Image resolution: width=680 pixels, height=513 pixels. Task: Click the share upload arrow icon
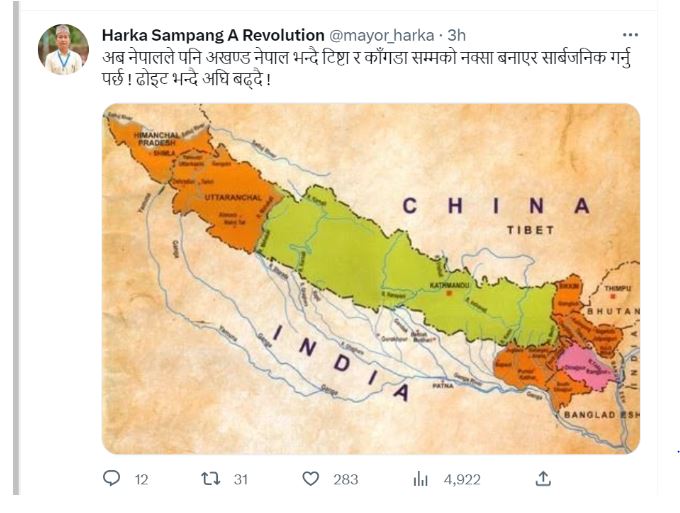pyautogui.click(x=543, y=478)
